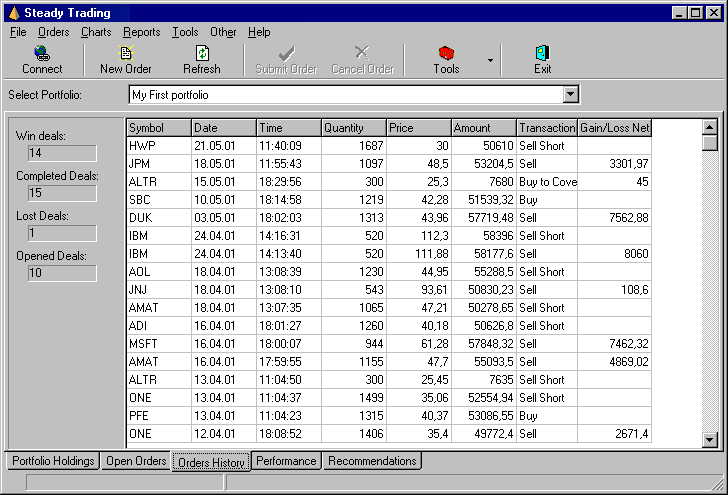
Task: Maximize the Steady Trading window
Action: (x=696, y=13)
